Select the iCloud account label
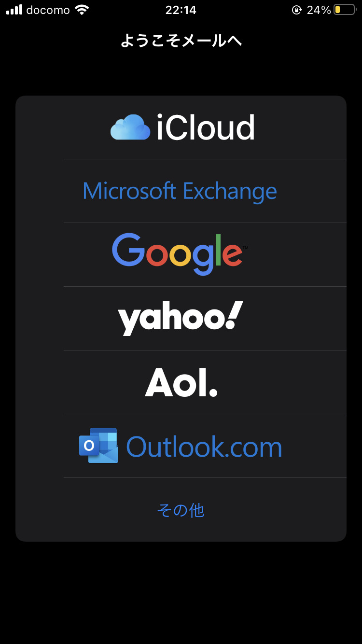 (x=205, y=127)
